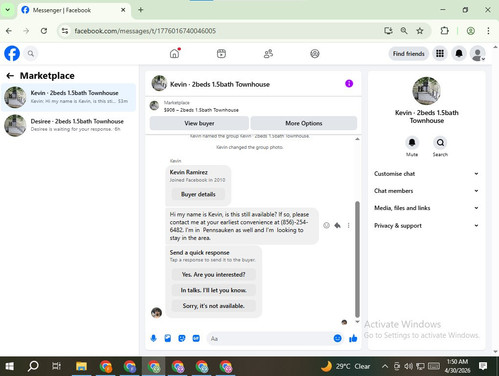Open the account avatar menu
Image resolution: width=499 pixels, height=376 pixels.
478,53
